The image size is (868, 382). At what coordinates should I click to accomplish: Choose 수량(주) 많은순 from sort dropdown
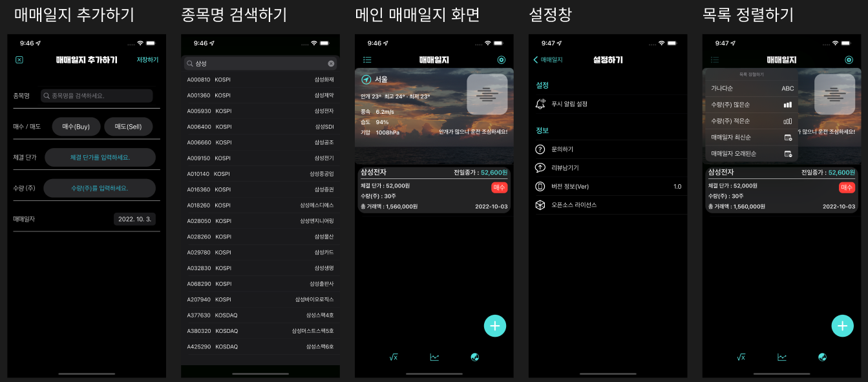coord(750,103)
